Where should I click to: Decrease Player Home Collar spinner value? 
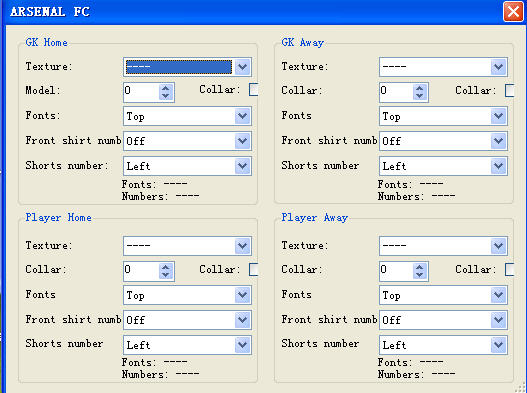[x=165, y=275]
